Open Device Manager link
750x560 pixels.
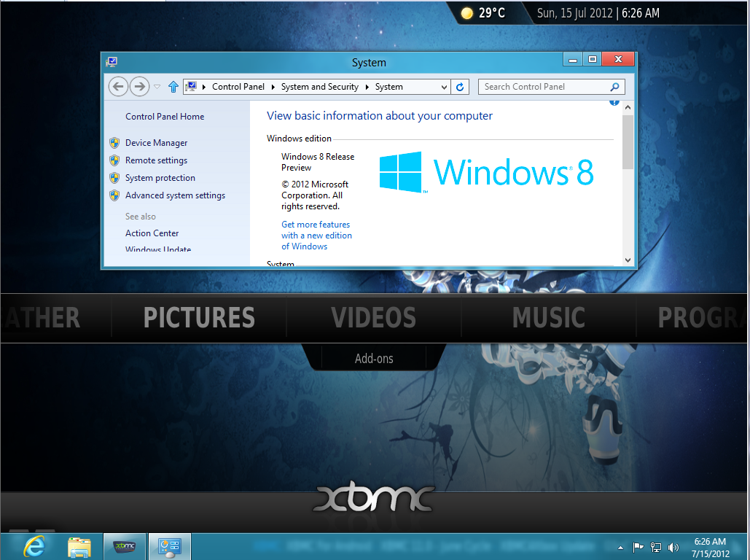(x=157, y=143)
